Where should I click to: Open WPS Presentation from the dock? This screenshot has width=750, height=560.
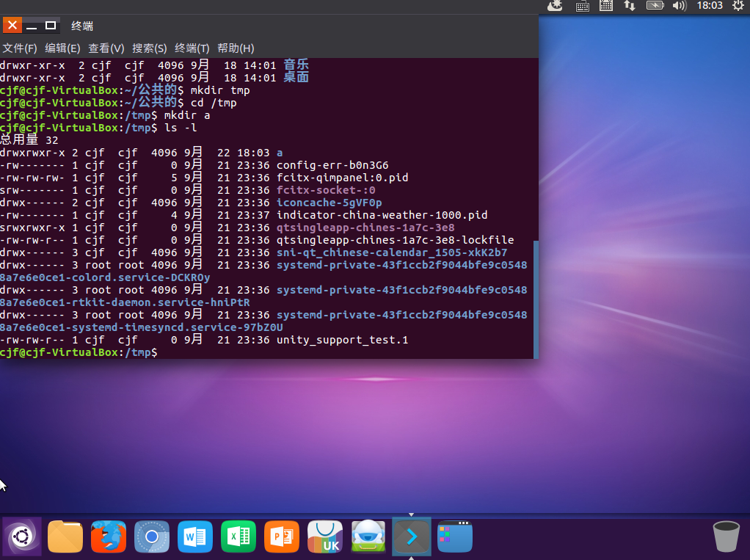pyautogui.click(x=282, y=537)
